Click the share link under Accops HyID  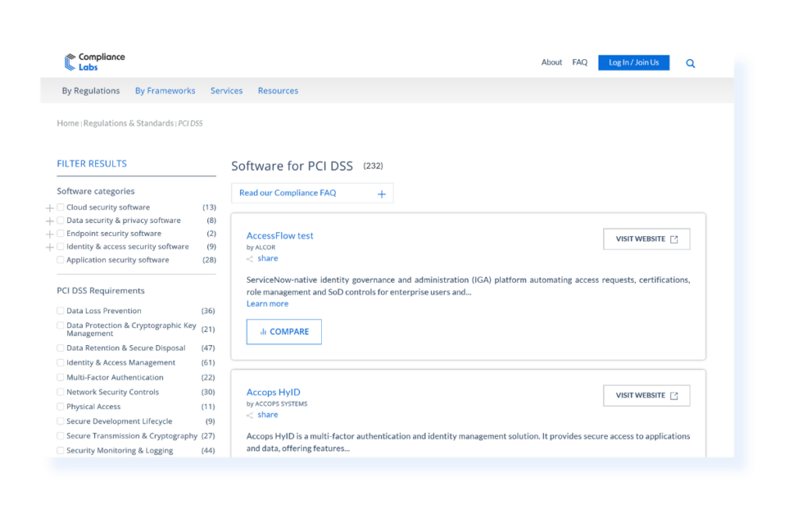click(x=268, y=414)
